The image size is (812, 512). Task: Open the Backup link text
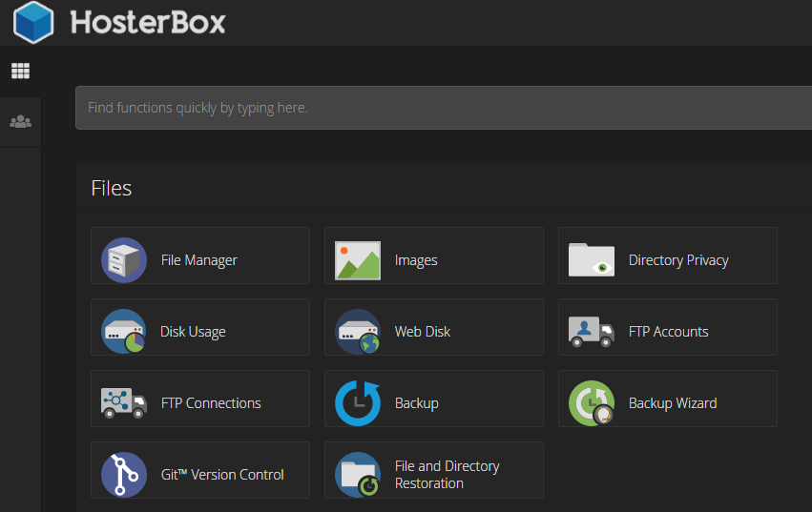coord(416,402)
